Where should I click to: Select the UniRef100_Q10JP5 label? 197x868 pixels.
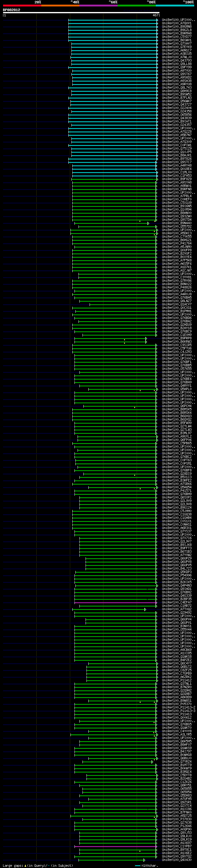point(176,151)
